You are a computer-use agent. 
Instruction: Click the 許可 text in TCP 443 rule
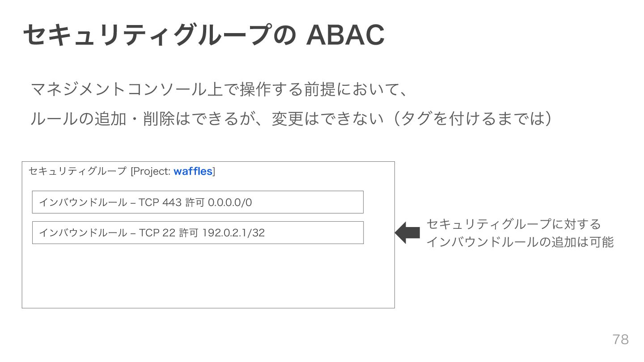[195, 202]
